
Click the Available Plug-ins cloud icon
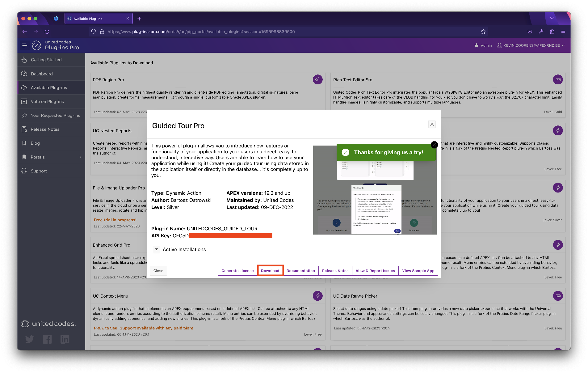[x=24, y=88]
